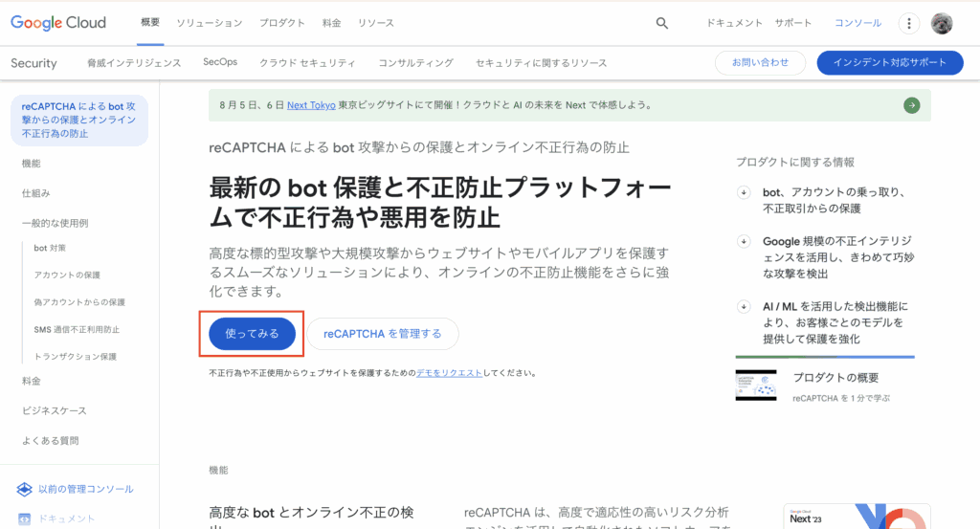This screenshot has width=980, height=529.
Task: Select 偽アカウントからの保護 in the sidebar
Action: pyautogui.click(x=79, y=302)
